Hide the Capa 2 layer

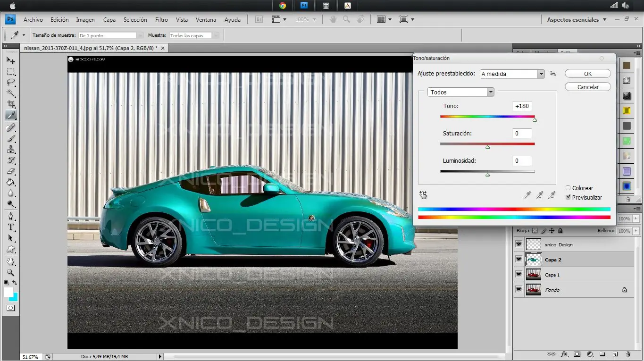click(x=519, y=260)
